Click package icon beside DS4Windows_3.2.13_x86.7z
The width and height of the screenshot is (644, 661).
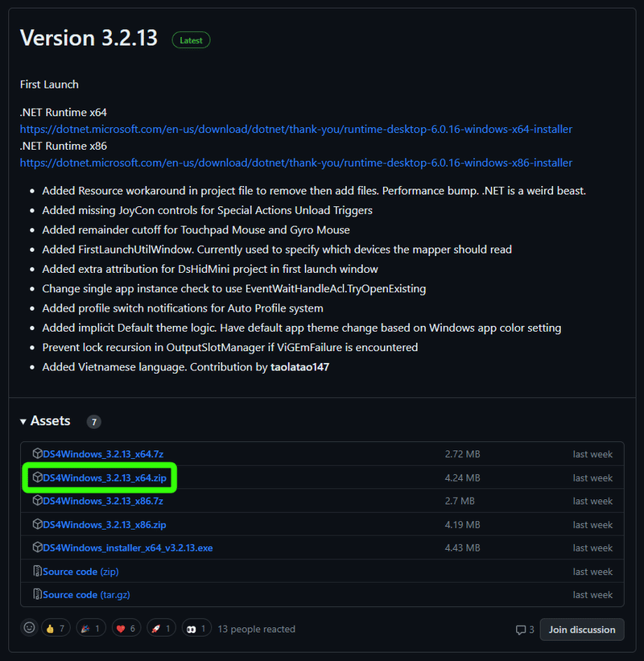point(37,500)
